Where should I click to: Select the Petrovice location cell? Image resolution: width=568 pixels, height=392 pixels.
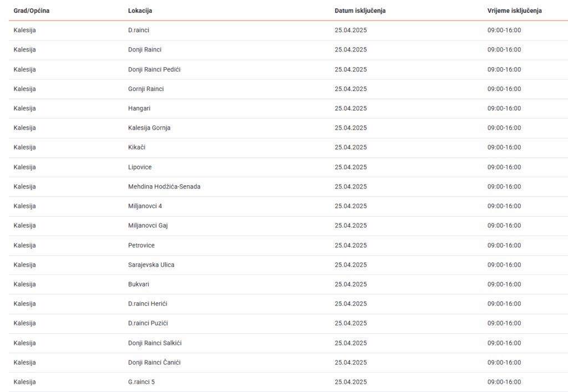click(x=141, y=245)
